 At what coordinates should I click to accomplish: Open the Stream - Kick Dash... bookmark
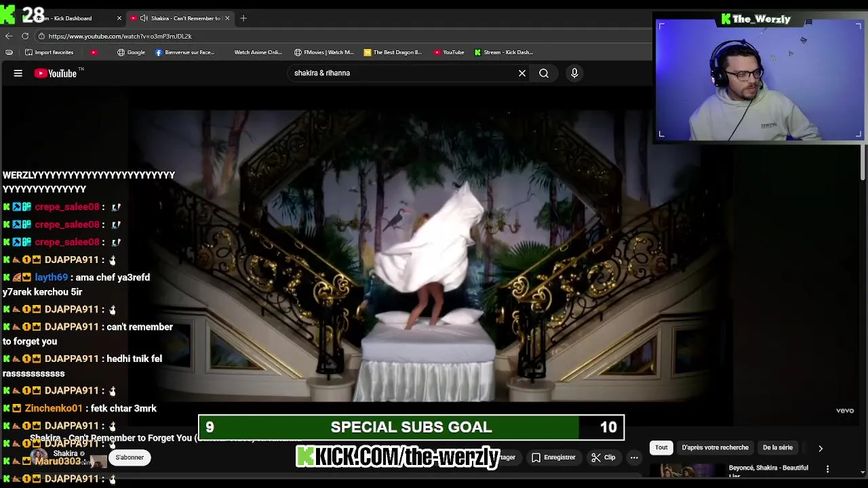click(x=504, y=52)
